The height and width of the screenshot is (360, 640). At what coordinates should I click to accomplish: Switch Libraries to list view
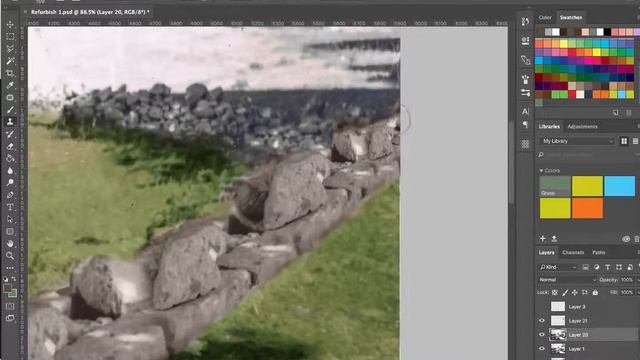coord(635,141)
